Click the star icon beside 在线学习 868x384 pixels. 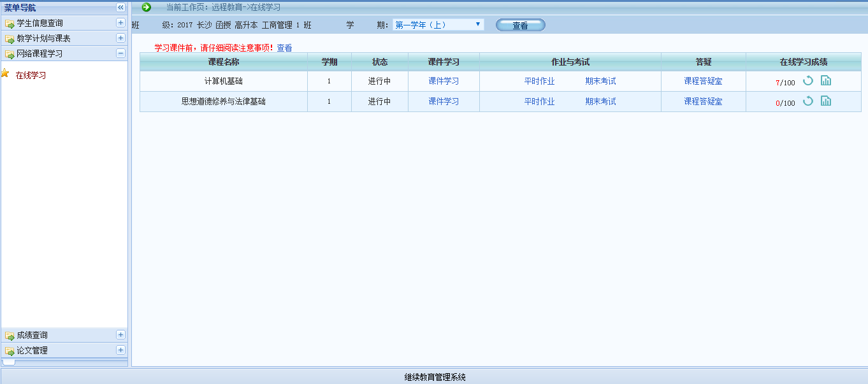pyautogui.click(x=5, y=74)
